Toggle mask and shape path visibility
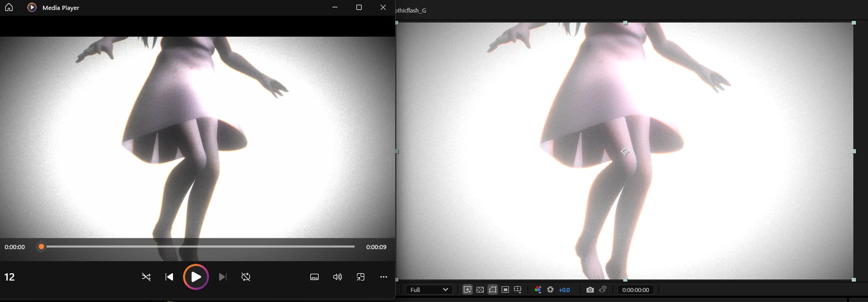This screenshot has width=868, height=302. (493, 289)
